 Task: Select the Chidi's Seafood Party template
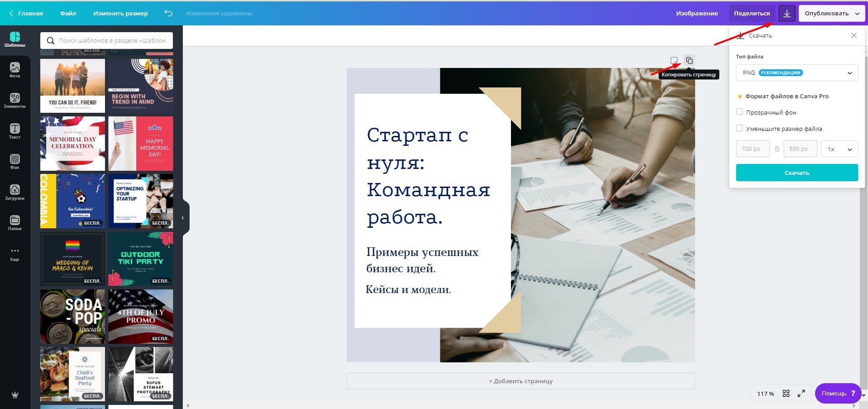click(72, 374)
